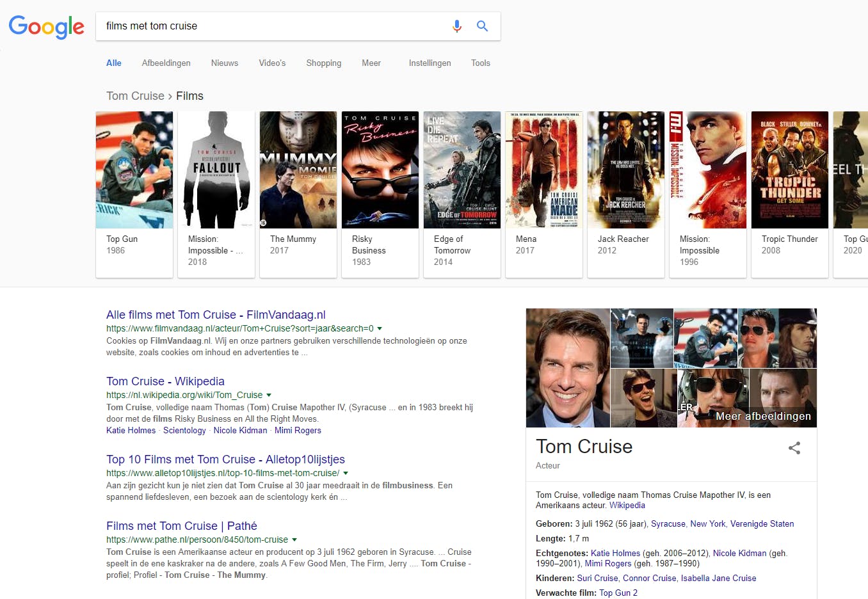Click the Isabella Jane Cruise link
868x599 pixels.
[718, 579]
